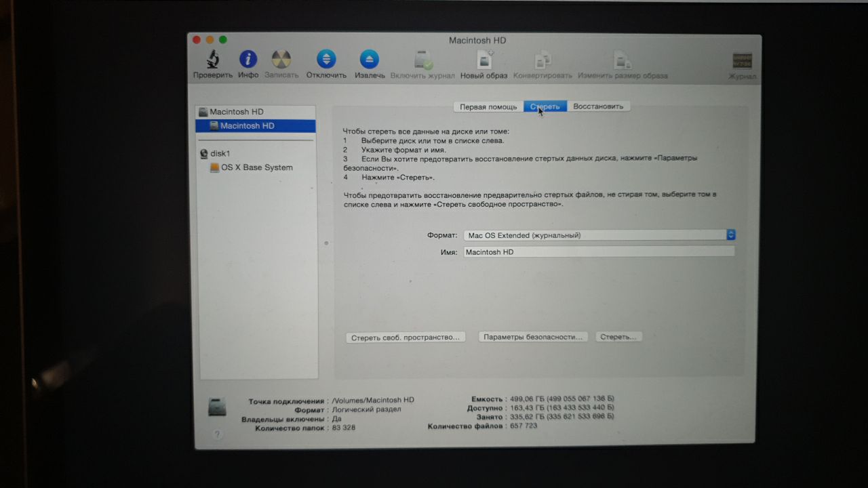868x488 pixels.
Task: Click the Логический раздел format value
Action: (x=366, y=409)
